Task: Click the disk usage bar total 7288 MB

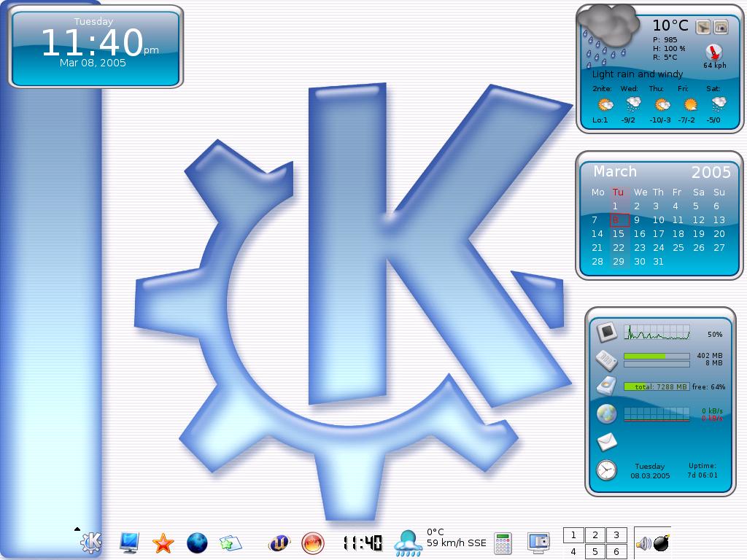Action: point(657,386)
